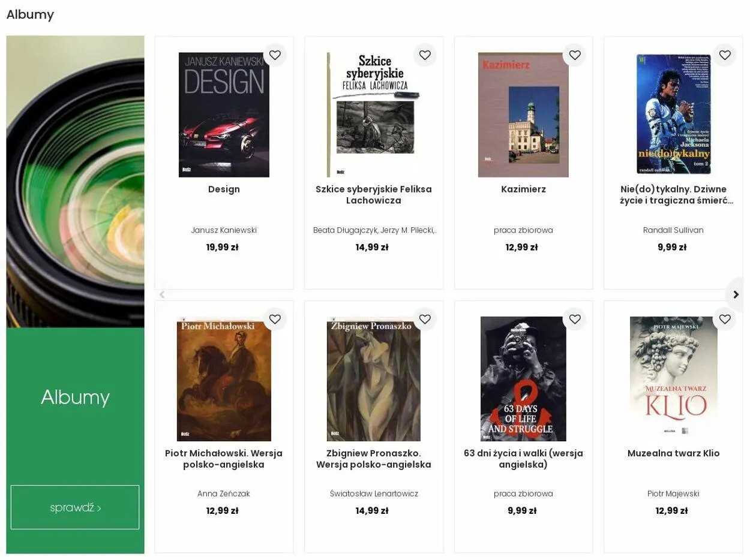Viewport: 750px width, 560px height.
Task: Add Design book to wishlist heart
Action: point(275,55)
